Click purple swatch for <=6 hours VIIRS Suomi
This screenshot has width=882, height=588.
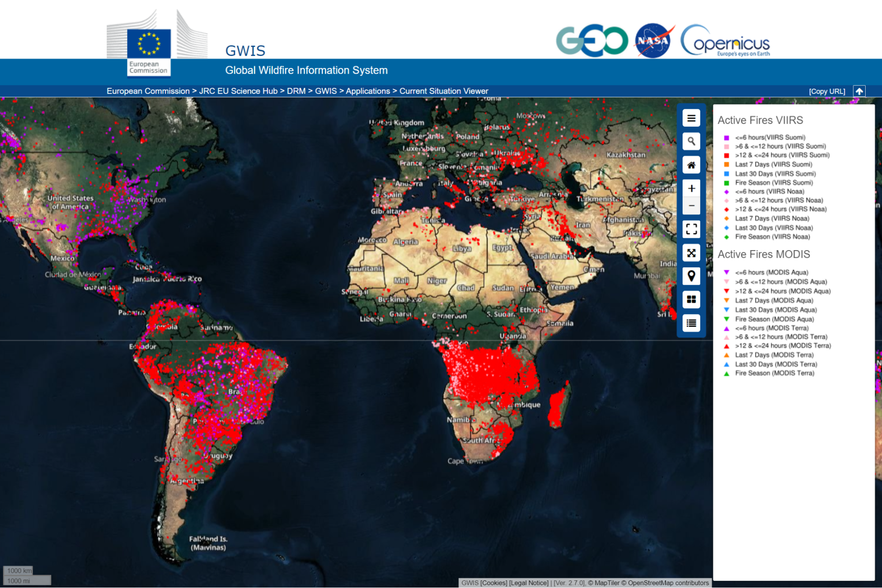pyautogui.click(x=726, y=138)
